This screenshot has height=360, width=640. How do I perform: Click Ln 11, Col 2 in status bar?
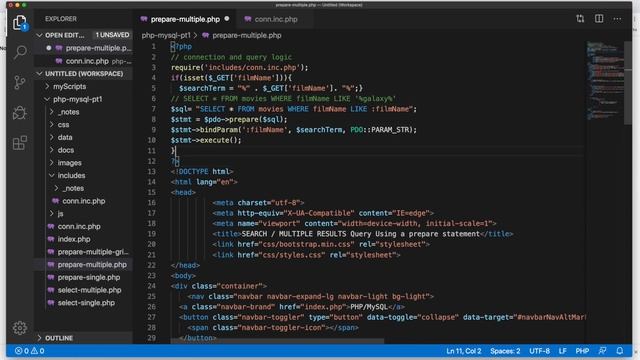464,351
